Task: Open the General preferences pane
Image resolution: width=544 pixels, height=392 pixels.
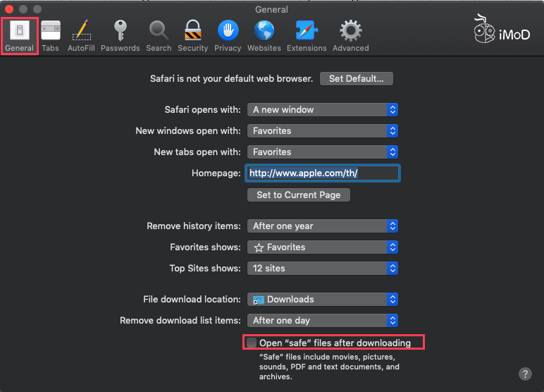Action: 20,36
